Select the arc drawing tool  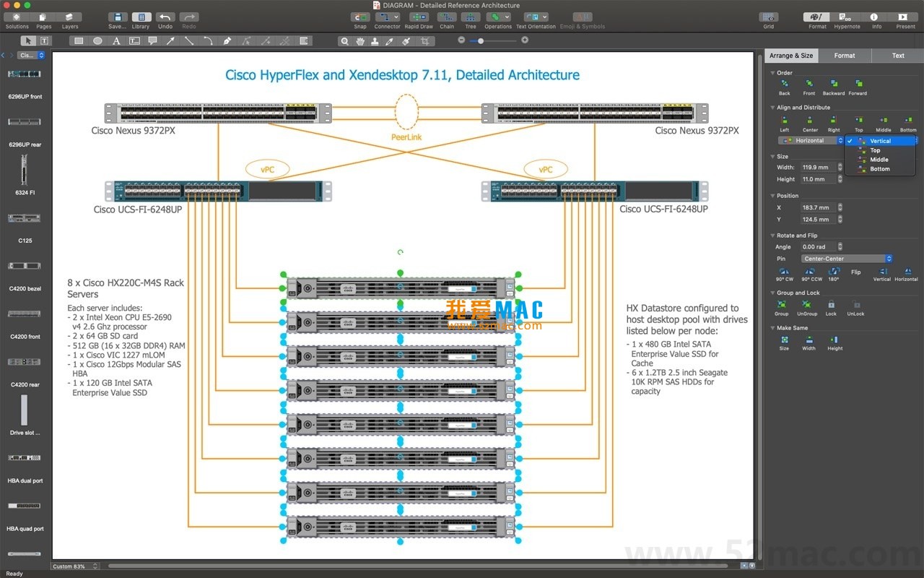(x=208, y=41)
